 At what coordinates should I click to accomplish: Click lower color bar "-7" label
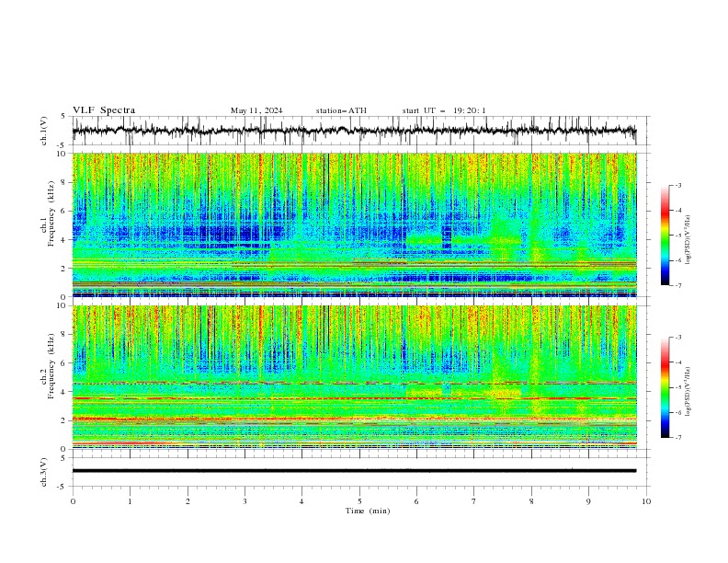pyautogui.click(x=678, y=437)
